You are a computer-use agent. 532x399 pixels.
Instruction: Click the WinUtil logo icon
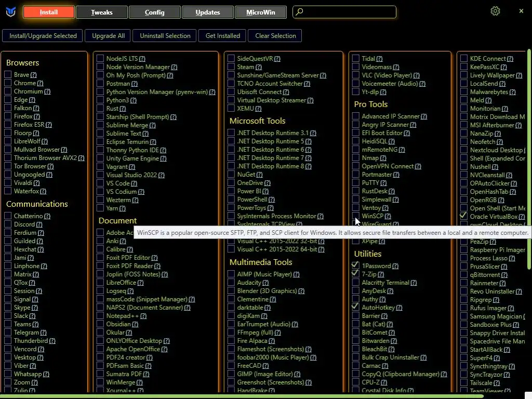[x=11, y=12]
